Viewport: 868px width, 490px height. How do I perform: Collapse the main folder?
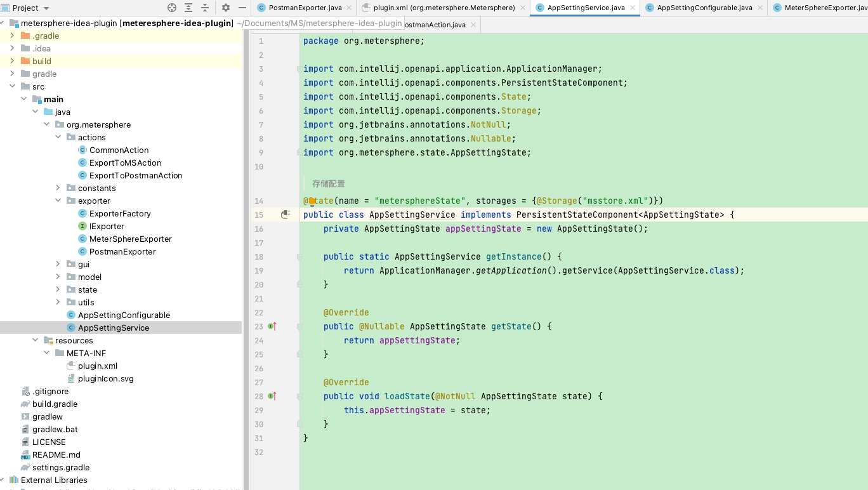(23, 99)
